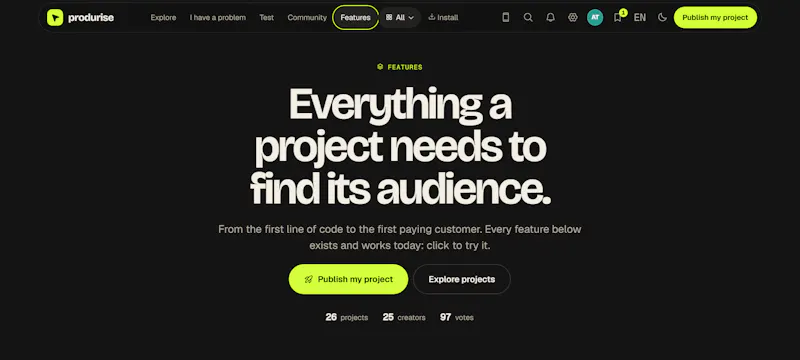800x360 pixels.
Task: Click the produrise logo icon
Action: point(55,17)
